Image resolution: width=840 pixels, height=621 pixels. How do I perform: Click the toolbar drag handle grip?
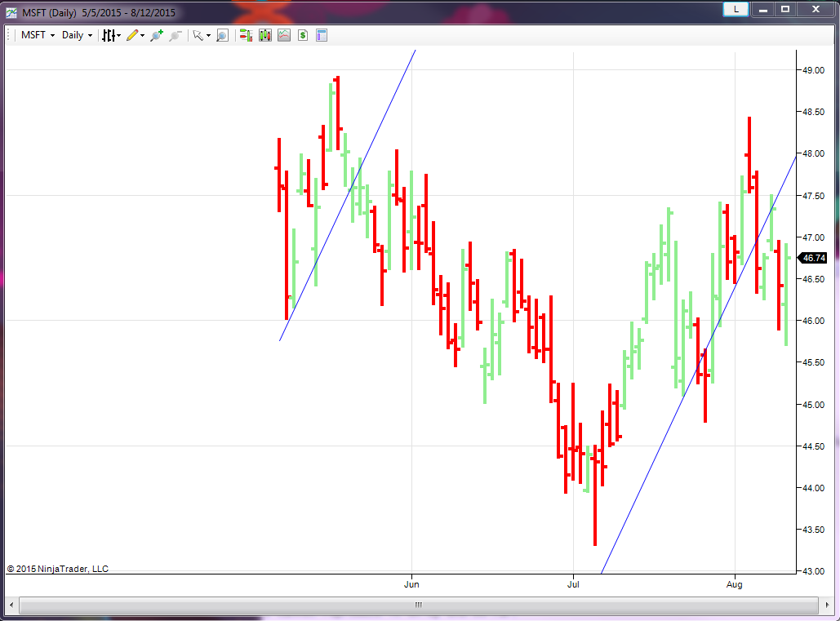click(x=9, y=35)
